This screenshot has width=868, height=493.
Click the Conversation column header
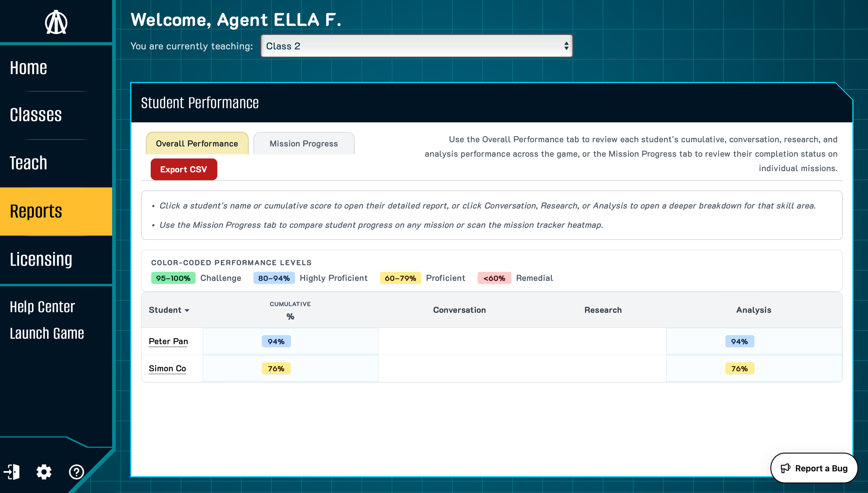(x=459, y=310)
